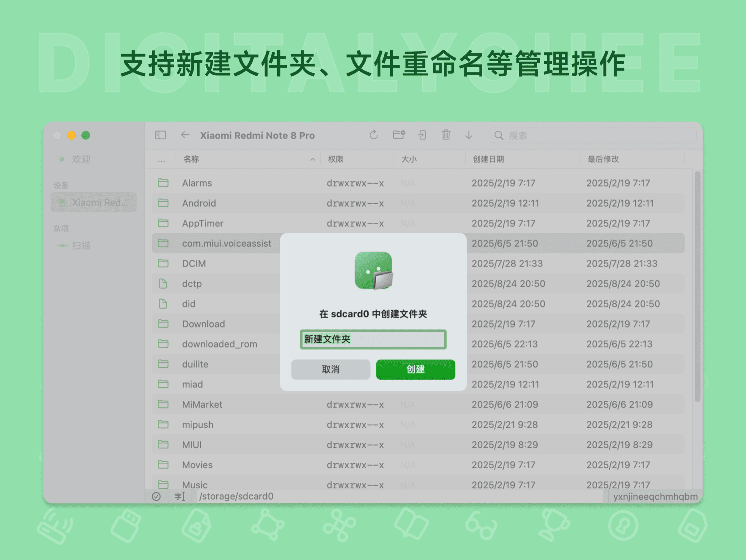Click the trash delete icon

[x=446, y=135]
